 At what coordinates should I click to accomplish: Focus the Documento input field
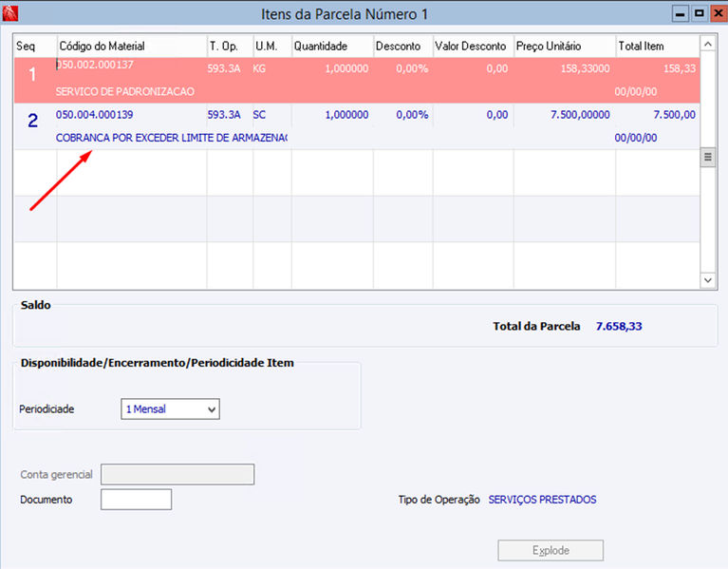(136, 500)
